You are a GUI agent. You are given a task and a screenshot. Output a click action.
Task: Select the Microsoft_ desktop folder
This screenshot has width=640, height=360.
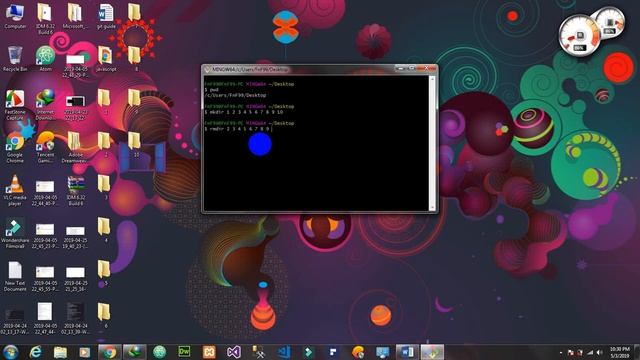click(75, 16)
